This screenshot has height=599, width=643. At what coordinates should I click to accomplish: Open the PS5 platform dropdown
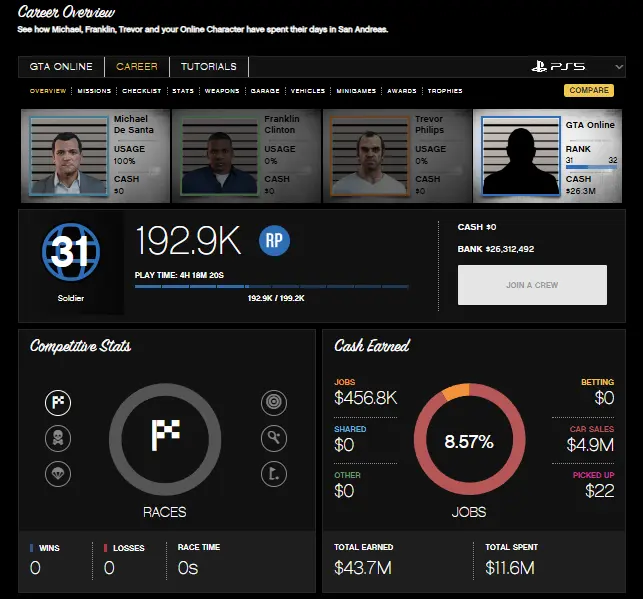576,67
